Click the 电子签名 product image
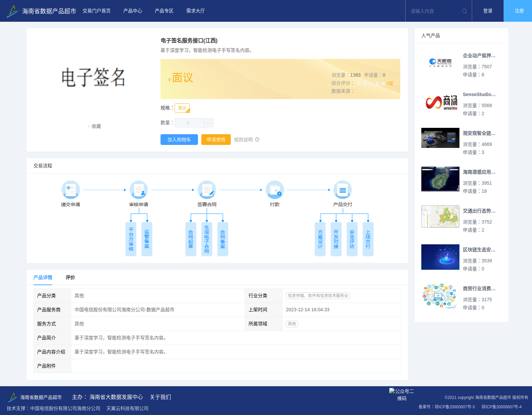The width and height of the screenshot is (532, 415). (93, 77)
